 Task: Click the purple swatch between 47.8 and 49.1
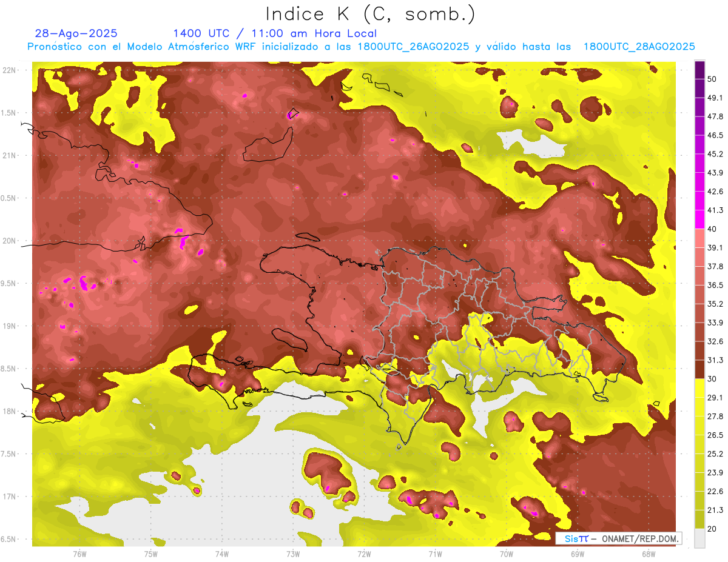pyautogui.click(x=699, y=107)
